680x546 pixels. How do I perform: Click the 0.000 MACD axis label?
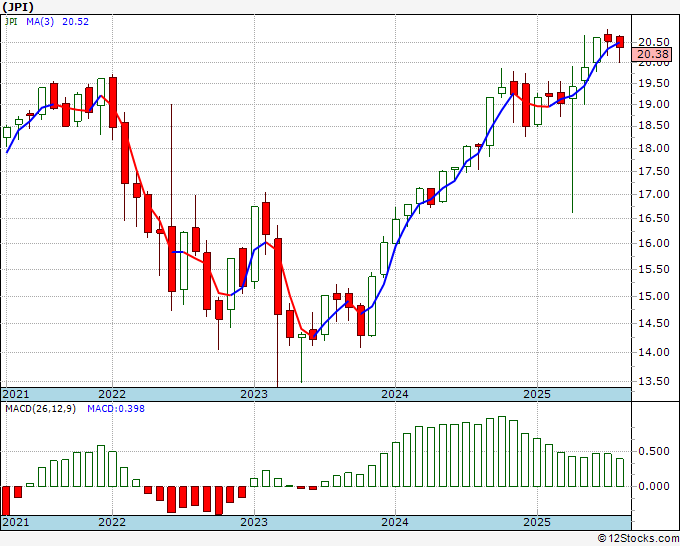coord(654,486)
